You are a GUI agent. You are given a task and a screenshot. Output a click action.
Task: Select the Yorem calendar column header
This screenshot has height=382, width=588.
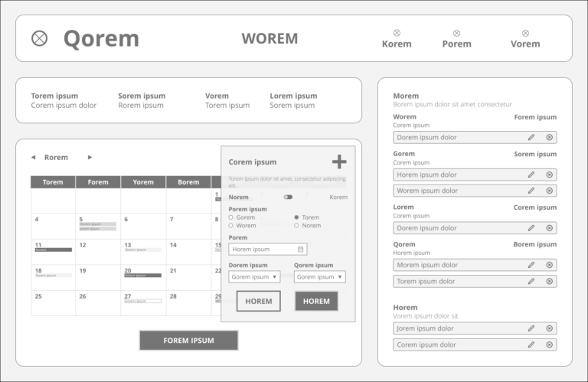coord(143,182)
